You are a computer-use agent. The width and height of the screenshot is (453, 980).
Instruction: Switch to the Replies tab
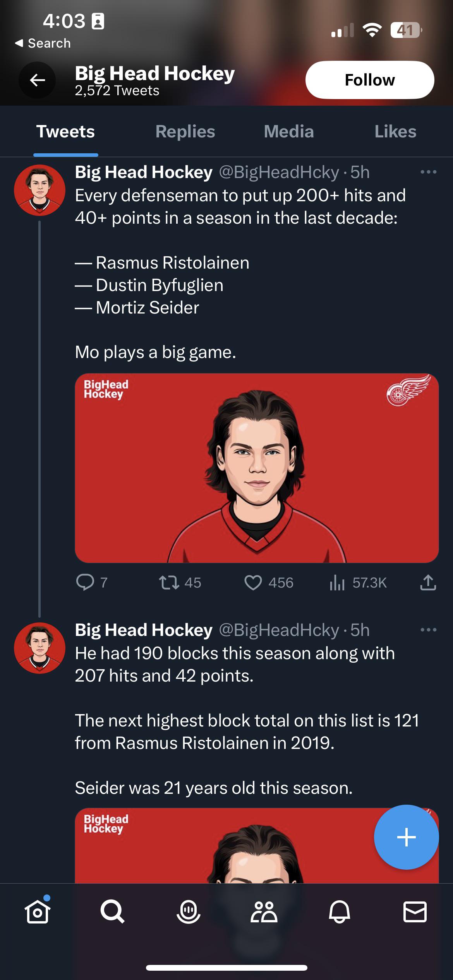point(185,132)
